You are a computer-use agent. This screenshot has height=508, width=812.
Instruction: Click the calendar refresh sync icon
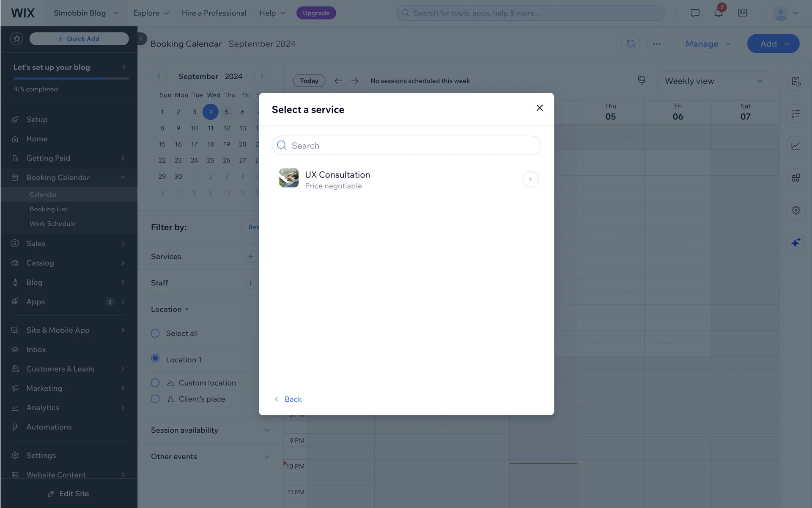[631, 44]
